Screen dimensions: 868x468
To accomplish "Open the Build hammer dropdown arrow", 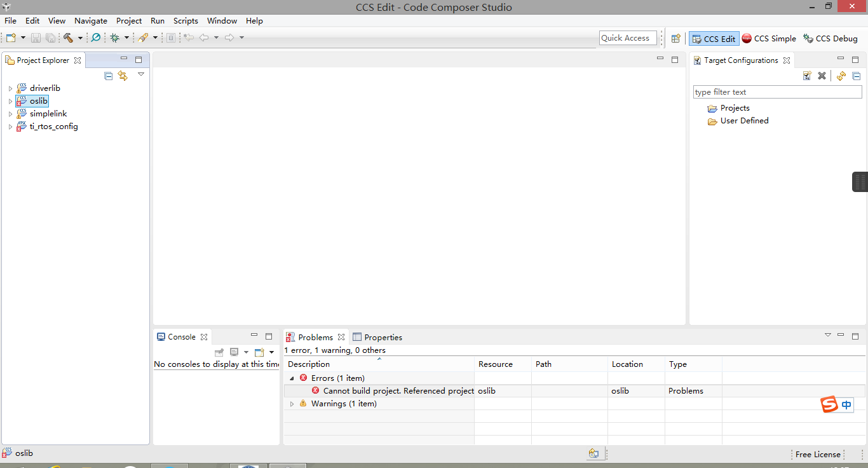I will tap(80, 38).
